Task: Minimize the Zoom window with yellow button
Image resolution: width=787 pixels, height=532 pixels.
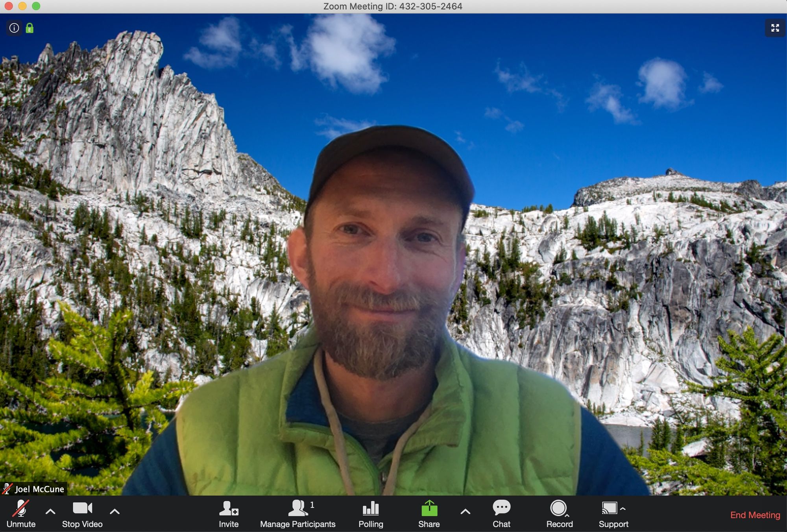Action: point(22,6)
